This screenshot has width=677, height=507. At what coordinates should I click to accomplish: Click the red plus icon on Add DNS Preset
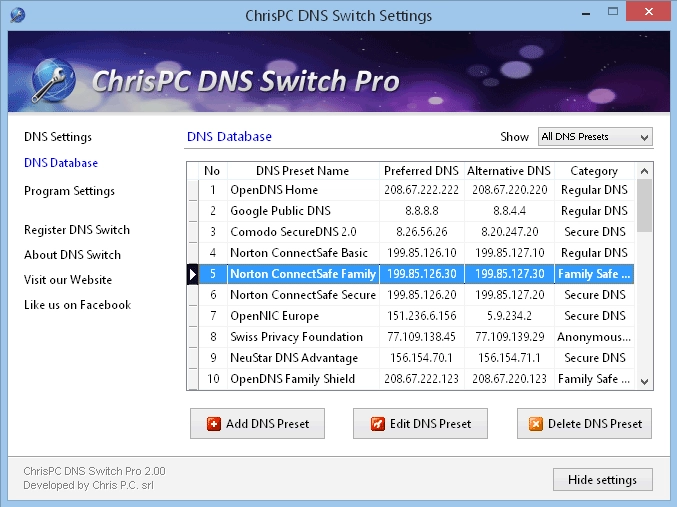tap(214, 424)
